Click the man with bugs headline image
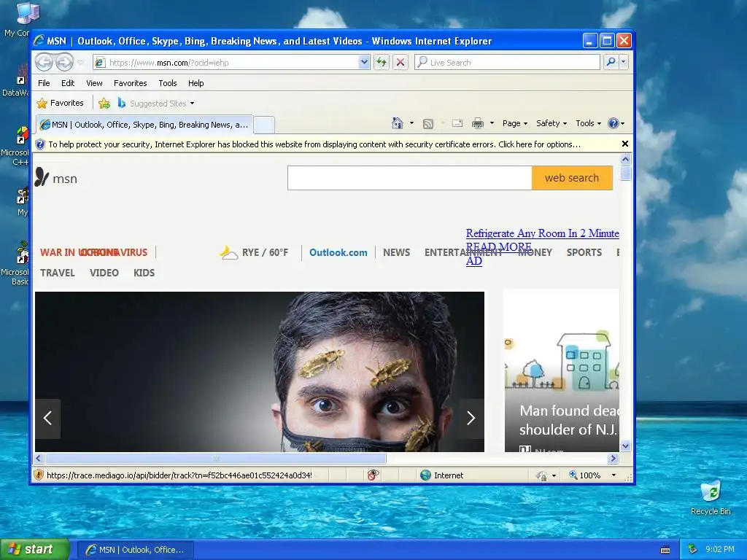Viewport: 747px width, 560px height. coord(260,371)
